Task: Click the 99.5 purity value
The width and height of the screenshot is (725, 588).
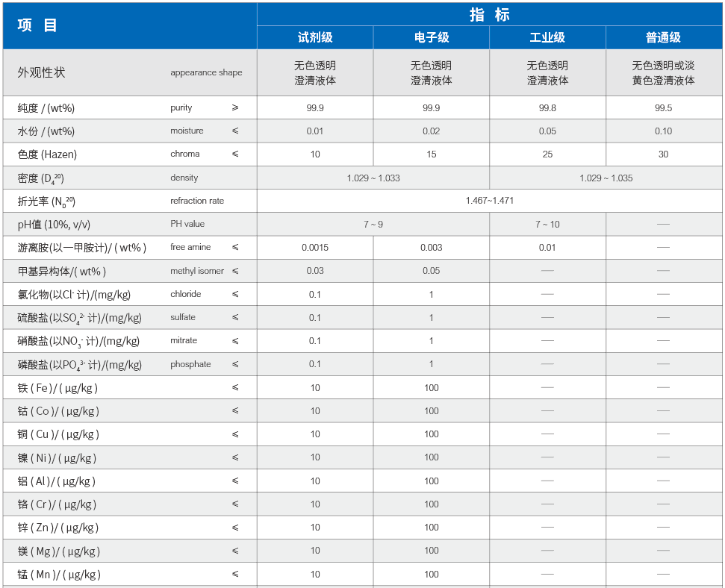Action: pos(663,108)
